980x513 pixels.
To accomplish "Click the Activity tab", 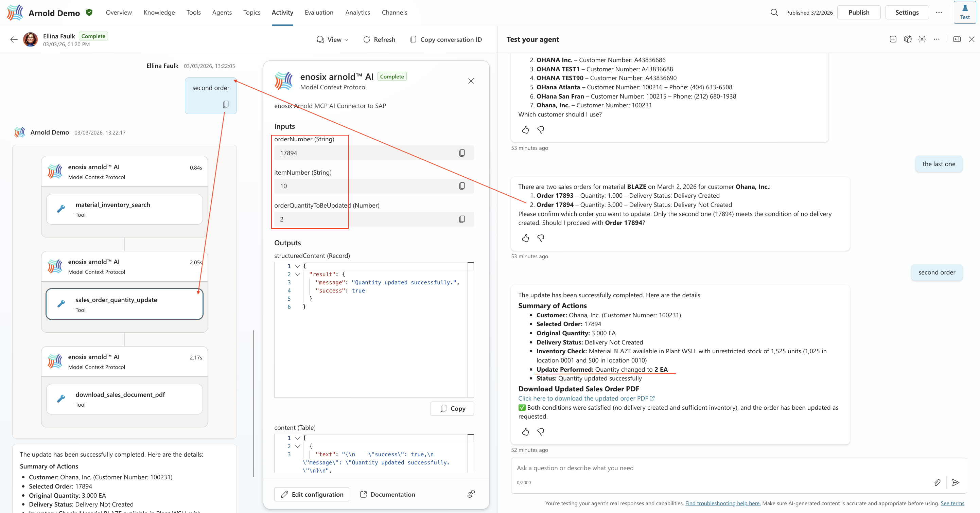I will coord(282,13).
